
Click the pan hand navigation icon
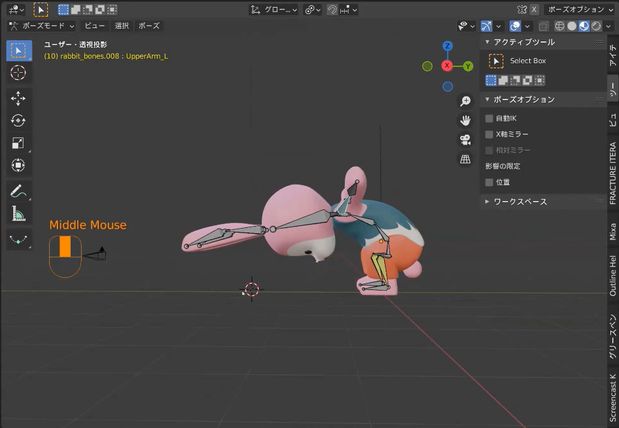[x=465, y=120]
